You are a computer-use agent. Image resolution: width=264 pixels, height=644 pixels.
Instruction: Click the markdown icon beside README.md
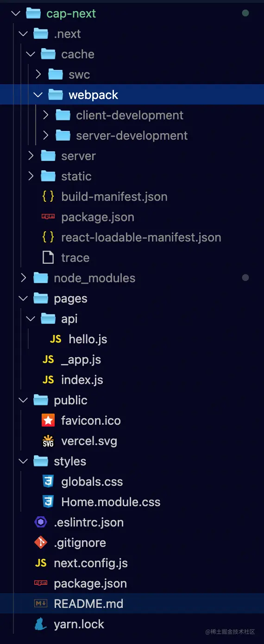coord(41,604)
